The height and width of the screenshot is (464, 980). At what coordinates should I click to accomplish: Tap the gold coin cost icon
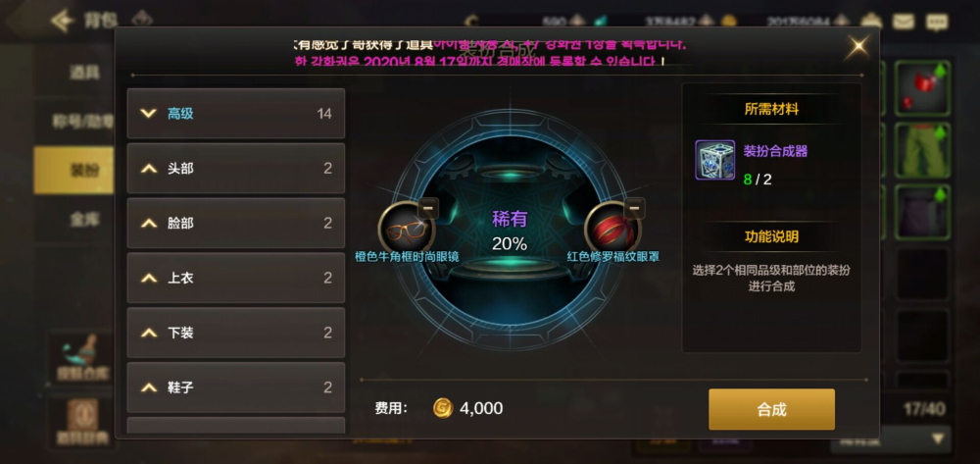point(443,408)
